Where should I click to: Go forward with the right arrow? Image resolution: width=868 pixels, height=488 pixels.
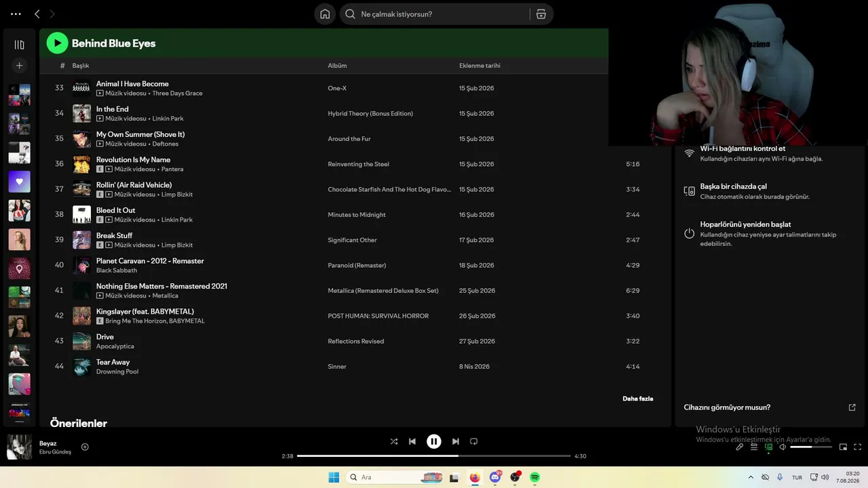52,14
